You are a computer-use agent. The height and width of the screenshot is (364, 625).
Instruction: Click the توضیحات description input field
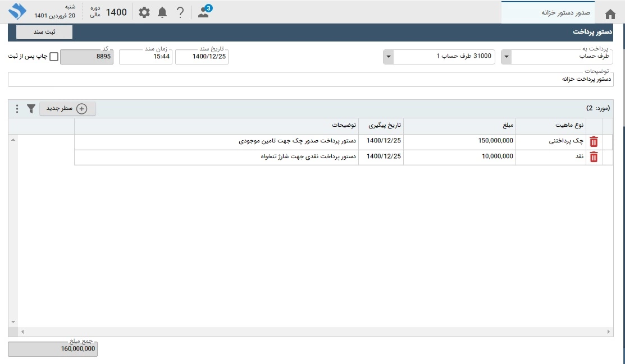point(311,80)
